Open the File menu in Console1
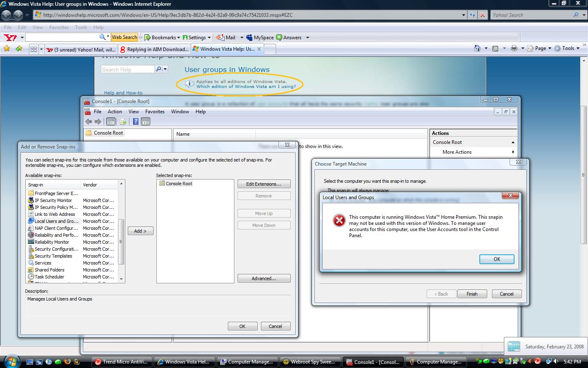 click(98, 112)
